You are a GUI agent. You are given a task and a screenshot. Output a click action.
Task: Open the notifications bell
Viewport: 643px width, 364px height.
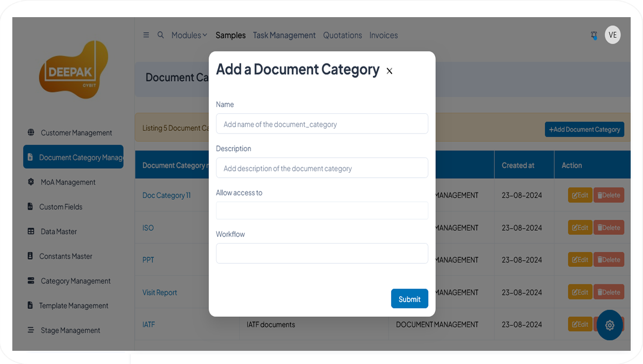coord(594,34)
